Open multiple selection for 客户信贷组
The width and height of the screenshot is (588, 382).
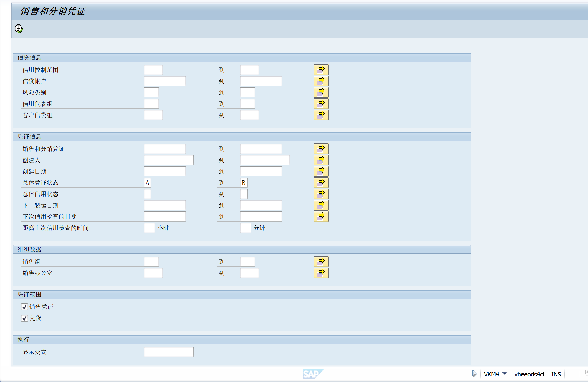coord(321,115)
